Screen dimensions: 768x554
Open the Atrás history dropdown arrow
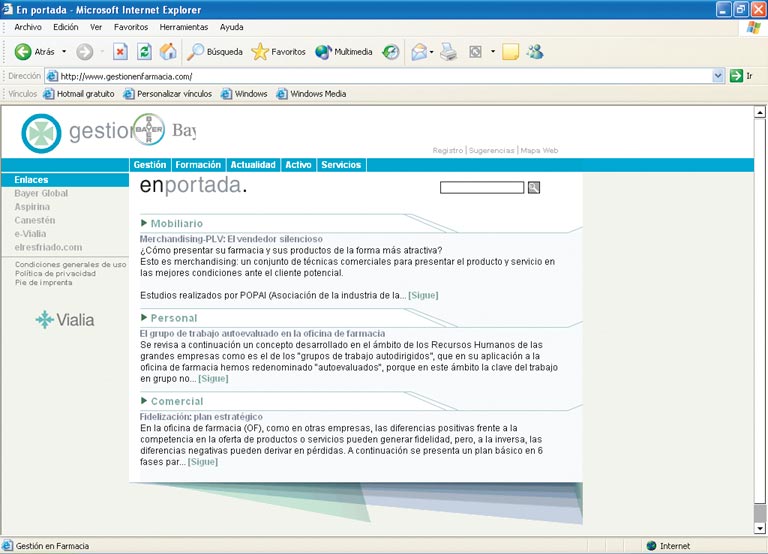(64, 51)
